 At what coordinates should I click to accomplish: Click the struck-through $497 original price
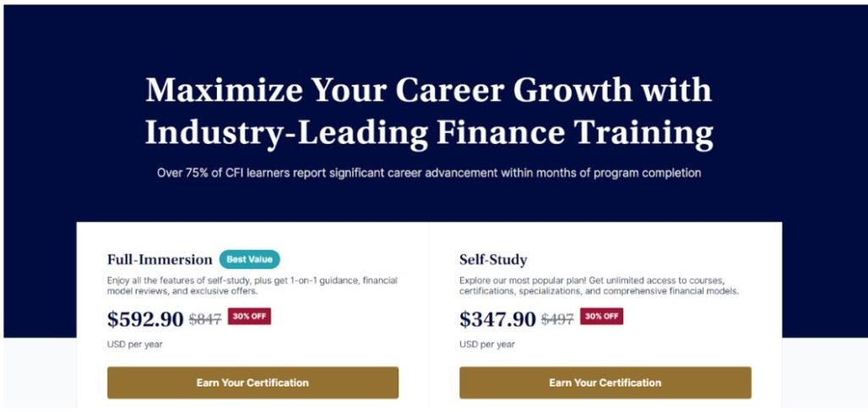[557, 319]
